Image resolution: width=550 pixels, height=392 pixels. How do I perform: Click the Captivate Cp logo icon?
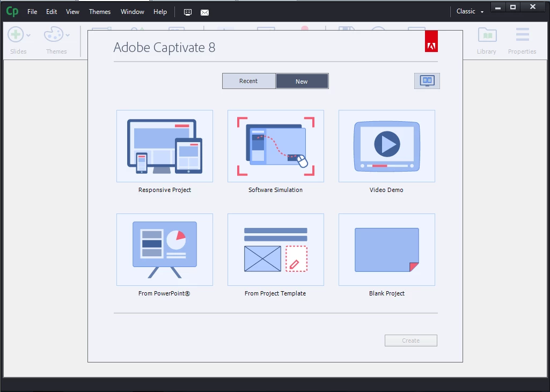12,12
